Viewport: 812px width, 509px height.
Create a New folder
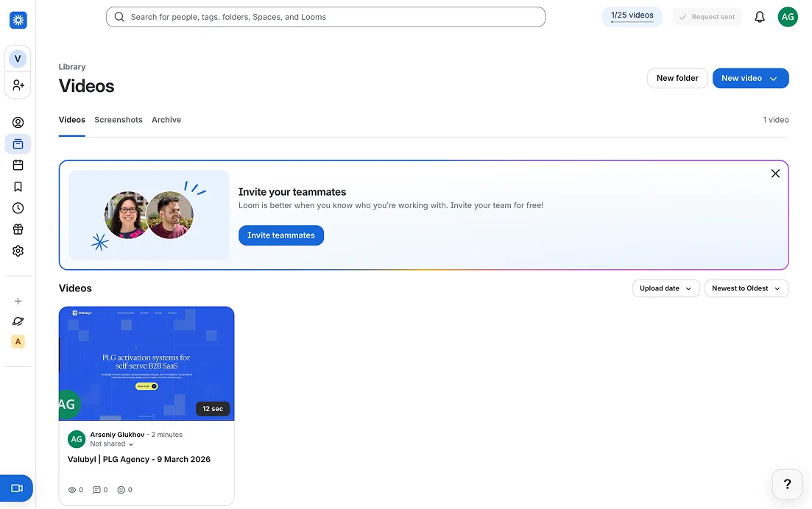677,78
